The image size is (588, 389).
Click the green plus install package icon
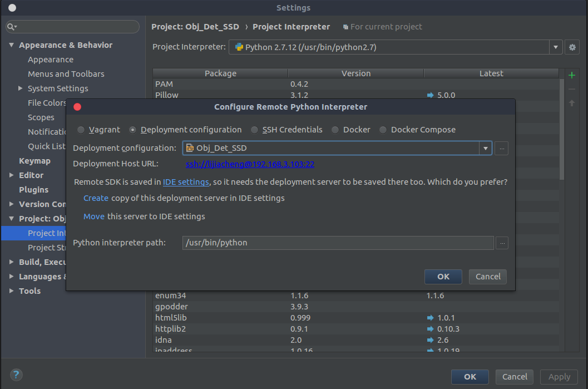(571, 75)
